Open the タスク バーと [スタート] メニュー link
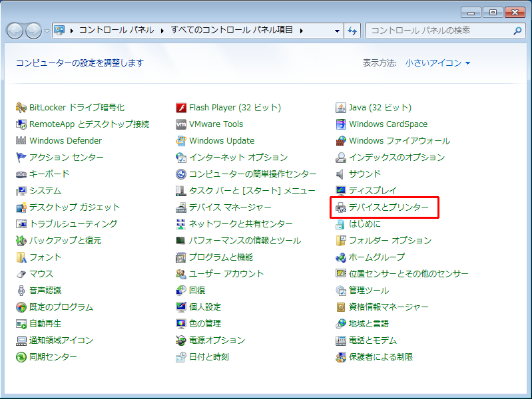Viewport: 532px width, 399px height. click(x=252, y=191)
